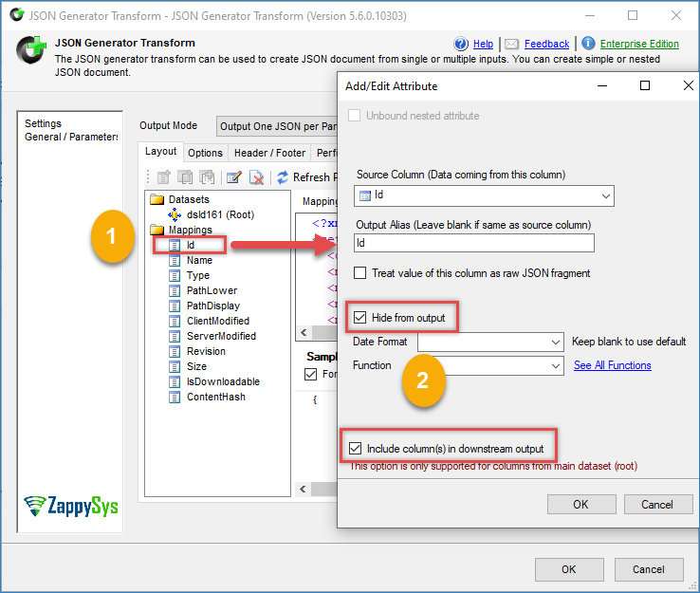This screenshot has height=593, width=700.
Task: Click left arrow of the mapping XML scrollbar
Action: click(x=304, y=333)
